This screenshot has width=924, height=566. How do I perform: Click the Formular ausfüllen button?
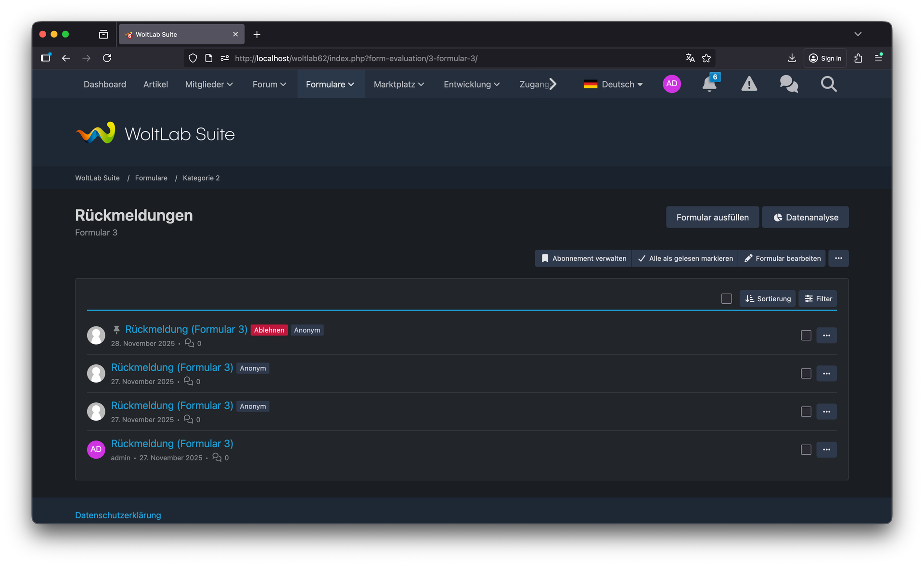point(712,218)
